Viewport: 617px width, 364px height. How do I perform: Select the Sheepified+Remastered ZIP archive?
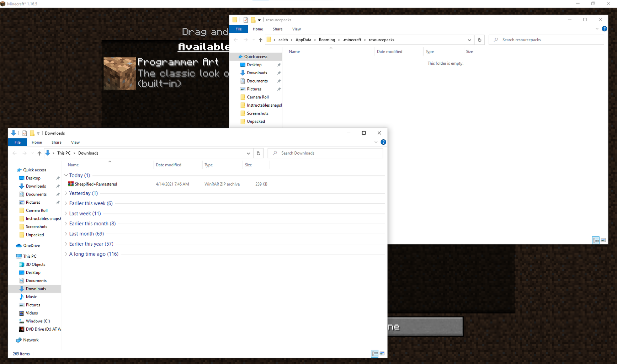92,184
